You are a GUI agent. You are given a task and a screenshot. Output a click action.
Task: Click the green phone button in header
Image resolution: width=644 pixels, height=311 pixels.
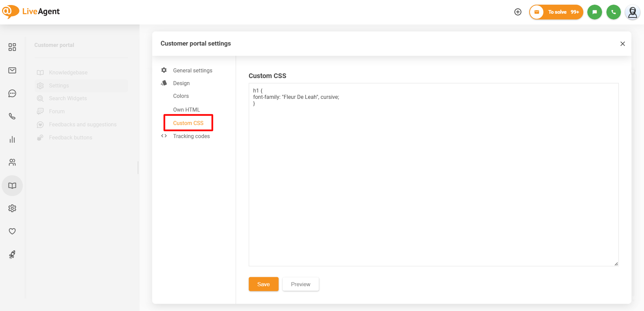[x=613, y=12]
